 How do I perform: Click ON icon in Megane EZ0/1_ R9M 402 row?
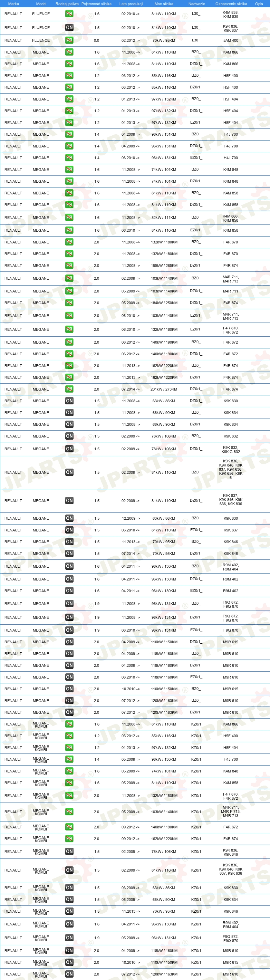click(69, 591)
